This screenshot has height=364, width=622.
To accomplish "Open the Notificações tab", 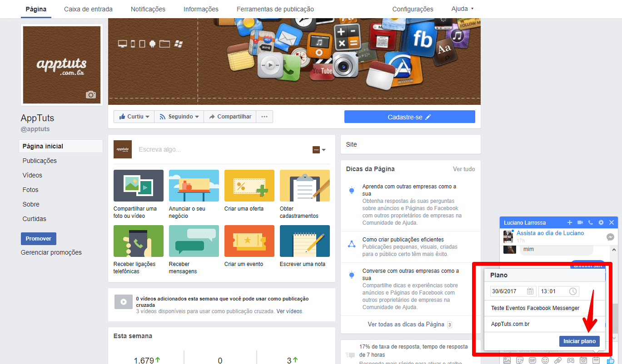I will [x=148, y=9].
